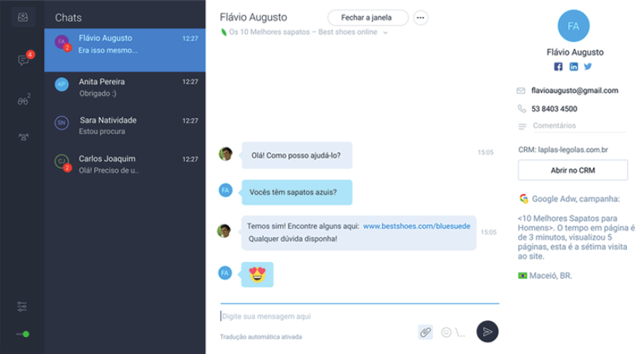
Task: Open Flávio Augusto's Facebook profile icon
Action: click(x=558, y=67)
